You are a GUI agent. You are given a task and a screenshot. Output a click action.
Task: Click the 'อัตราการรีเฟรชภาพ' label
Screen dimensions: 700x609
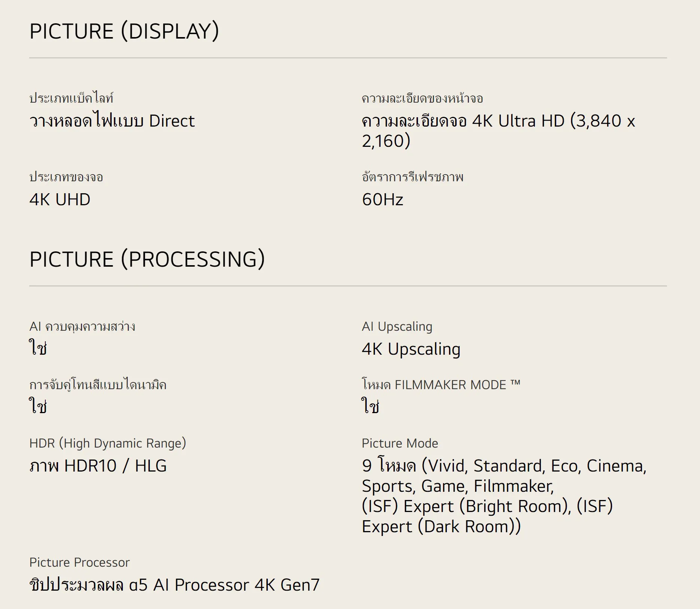tap(412, 177)
